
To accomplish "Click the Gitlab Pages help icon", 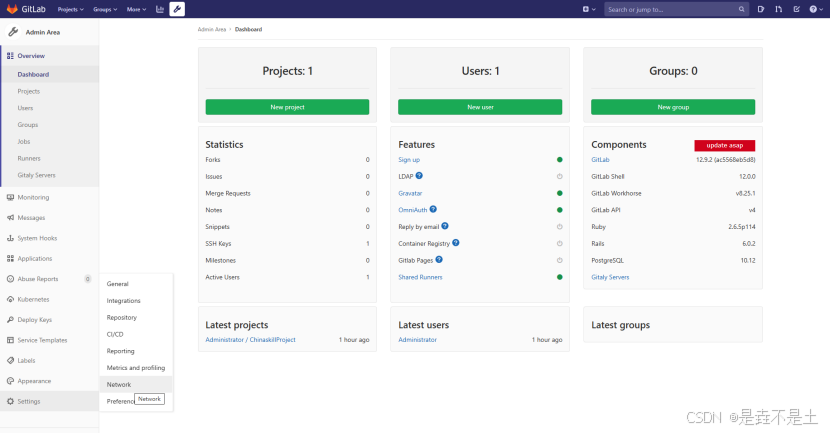I will tap(439, 259).
